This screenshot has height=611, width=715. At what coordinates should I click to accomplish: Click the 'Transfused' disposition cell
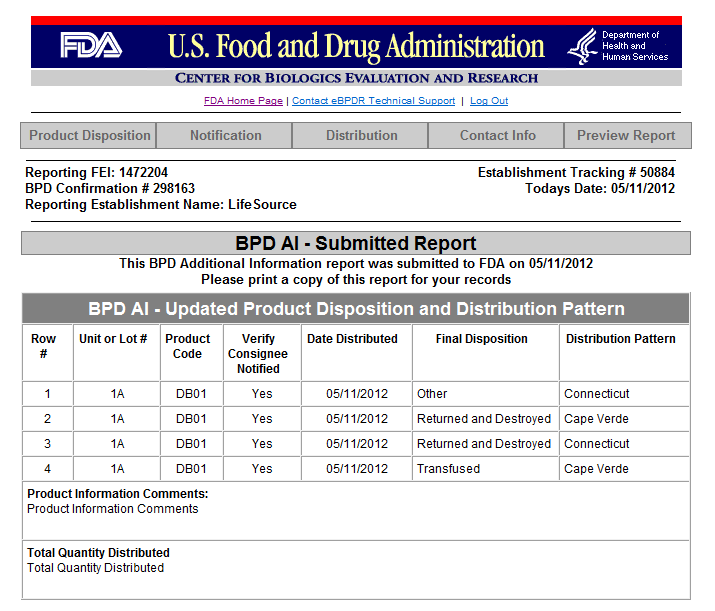point(448,469)
